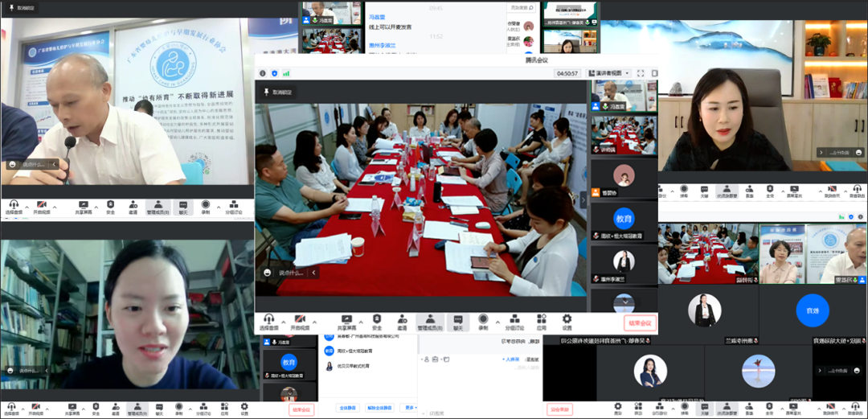
Task: Open meeting info icon in main 腾讯会议 window
Action: [262, 73]
